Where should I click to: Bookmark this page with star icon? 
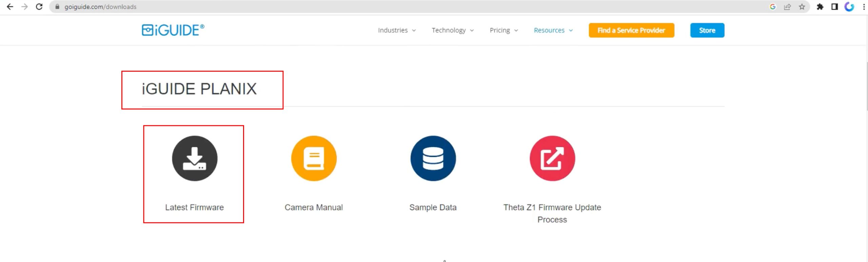point(802,7)
